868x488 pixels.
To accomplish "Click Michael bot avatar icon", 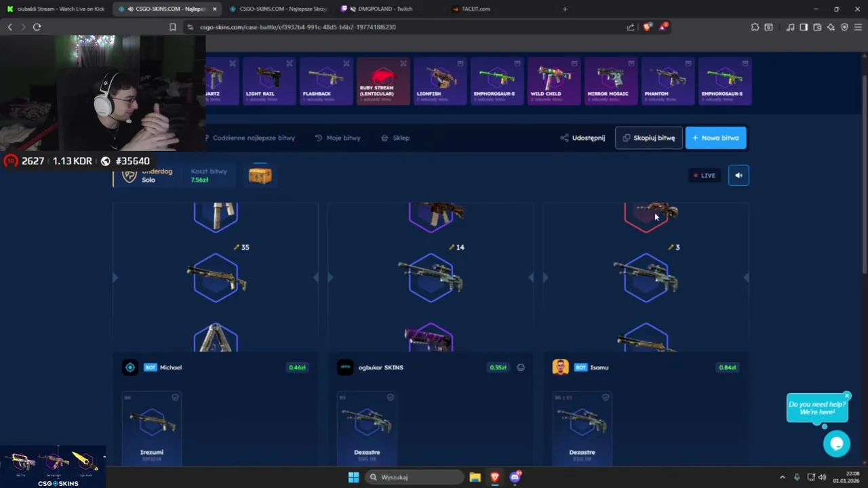I will (x=130, y=367).
